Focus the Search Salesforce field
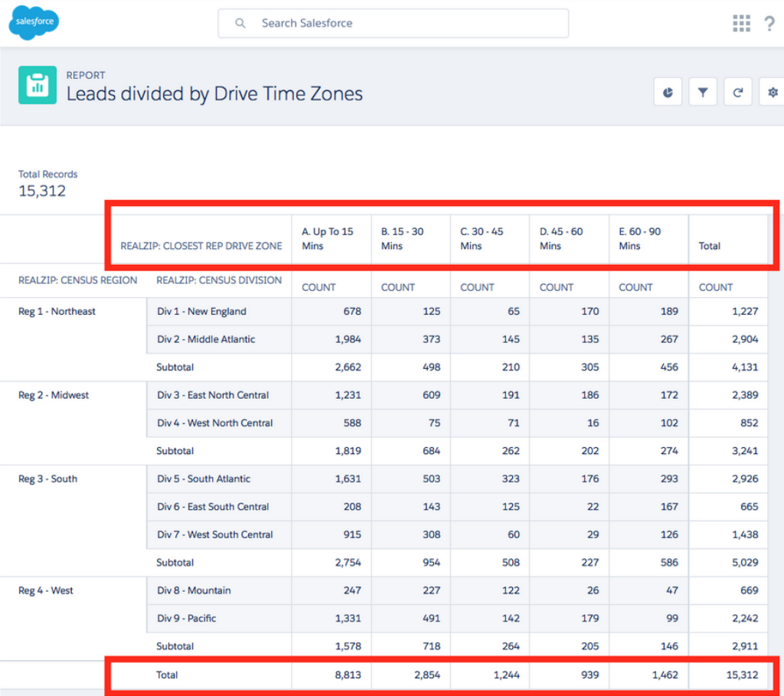Screen dimensions: 784x696 pos(393,23)
